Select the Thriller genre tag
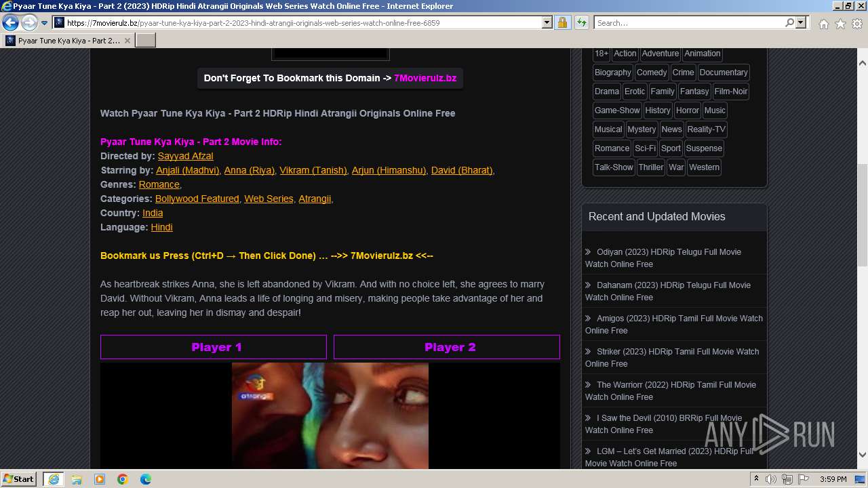Viewport: 868px width, 488px height. (651, 167)
